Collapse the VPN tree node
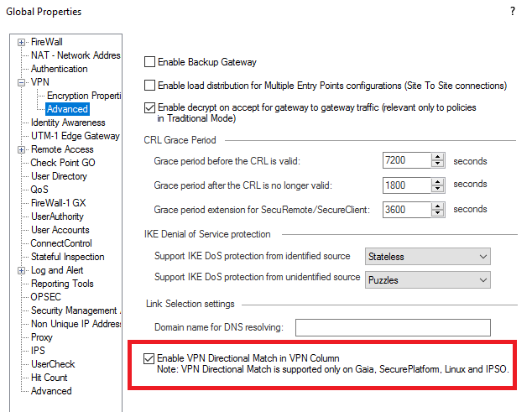 21,82
